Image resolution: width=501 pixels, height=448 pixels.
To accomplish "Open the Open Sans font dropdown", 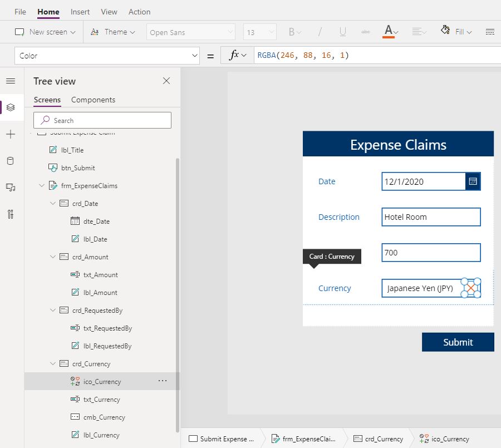I will (x=190, y=32).
